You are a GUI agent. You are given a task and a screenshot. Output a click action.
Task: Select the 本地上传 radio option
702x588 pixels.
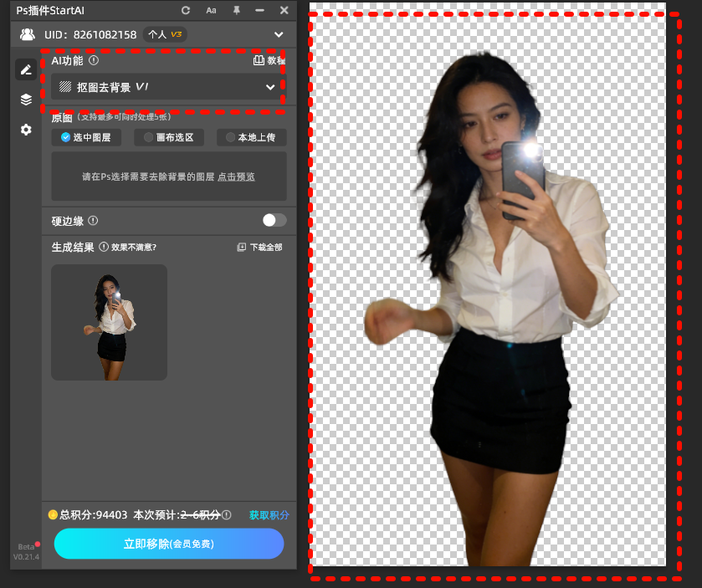pos(251,137)
